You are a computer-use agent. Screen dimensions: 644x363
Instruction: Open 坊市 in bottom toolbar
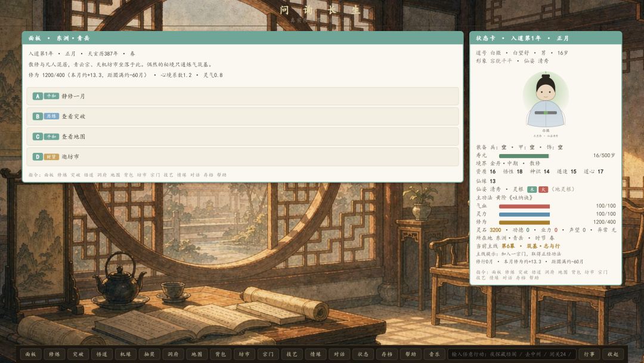click(x=244, y=354)
